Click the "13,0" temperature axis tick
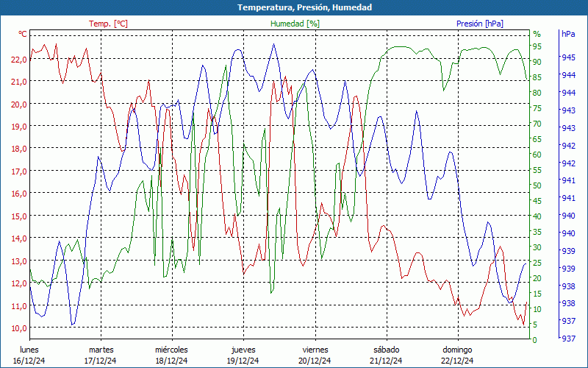The height and width of the screenshot is (368, 588). point(20,261)
